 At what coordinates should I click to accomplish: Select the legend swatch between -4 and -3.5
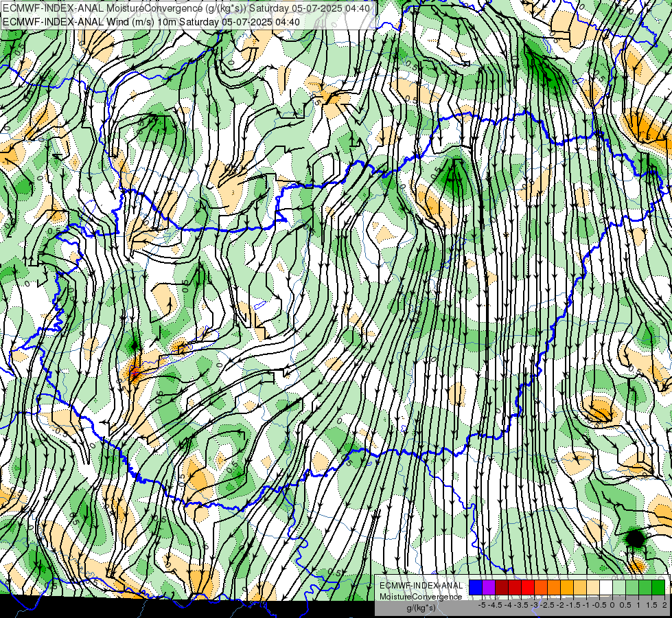(515, 587)
